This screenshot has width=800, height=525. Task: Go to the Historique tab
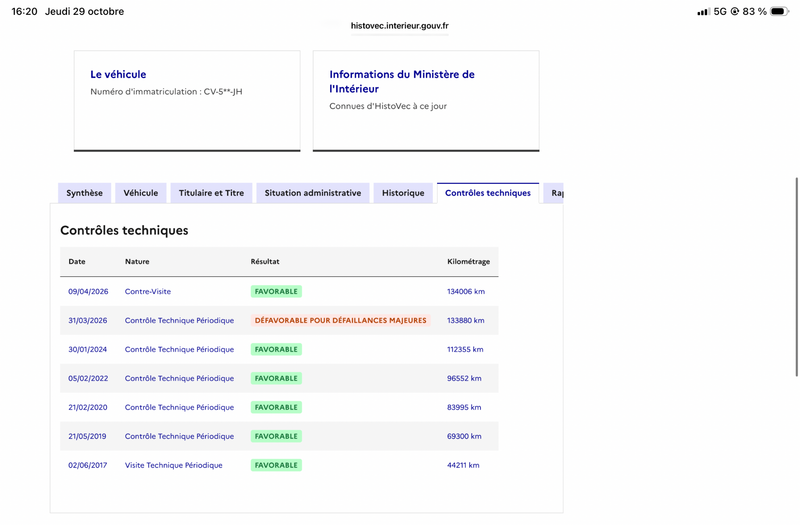tap(403, 193)
